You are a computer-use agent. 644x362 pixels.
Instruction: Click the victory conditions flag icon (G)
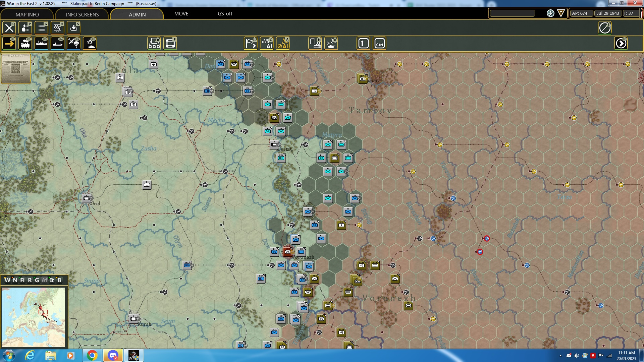tap(250, 43)
